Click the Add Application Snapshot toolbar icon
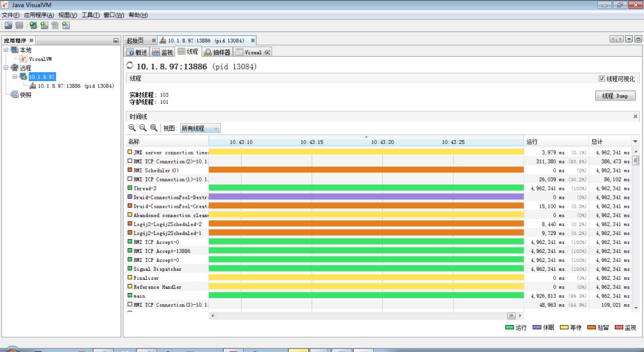The height and width of the screenshot is (352, 644). coord(66,25)
